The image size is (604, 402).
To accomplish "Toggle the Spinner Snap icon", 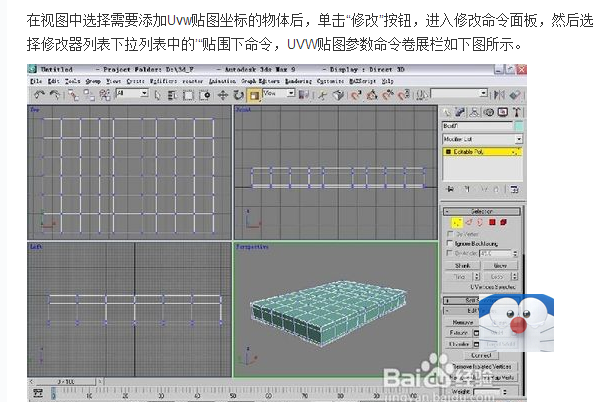I will click(x=404, y=95).
